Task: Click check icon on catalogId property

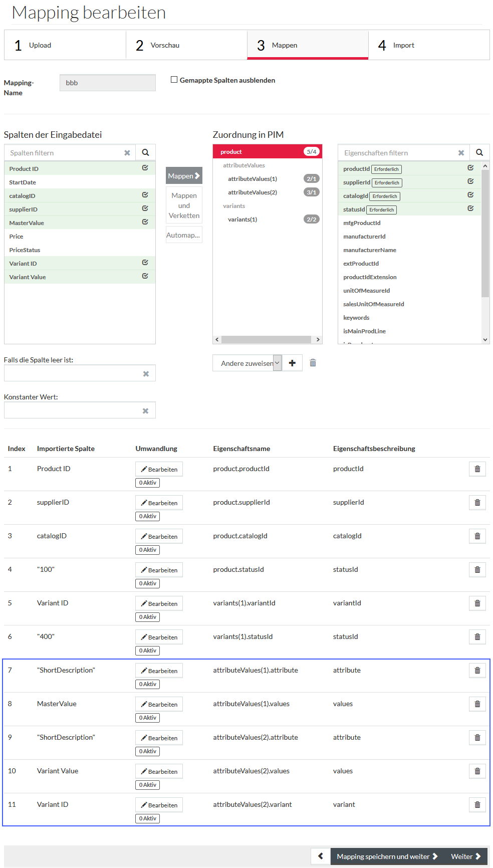Action: (470, 195)
